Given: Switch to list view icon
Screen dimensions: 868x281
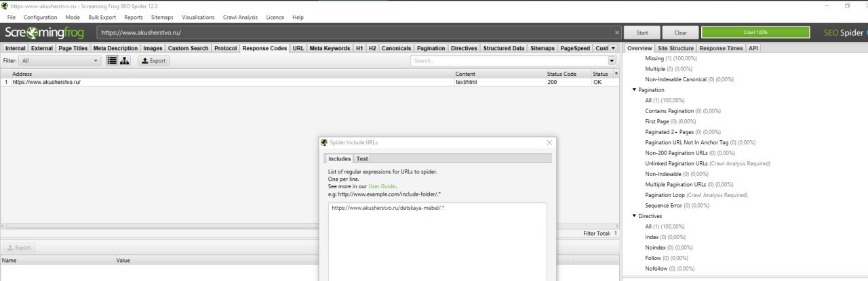Looking at the screenshot, I should click(x=113, y=60).
